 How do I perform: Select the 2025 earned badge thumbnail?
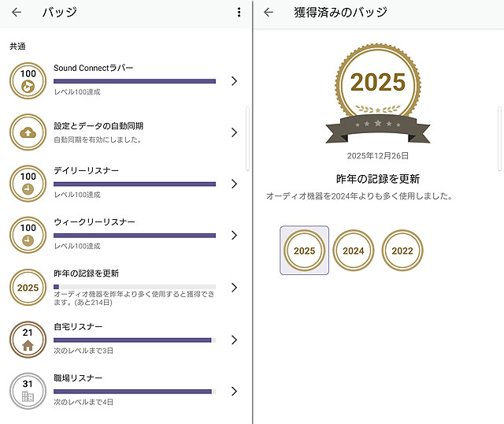(304, 251)
